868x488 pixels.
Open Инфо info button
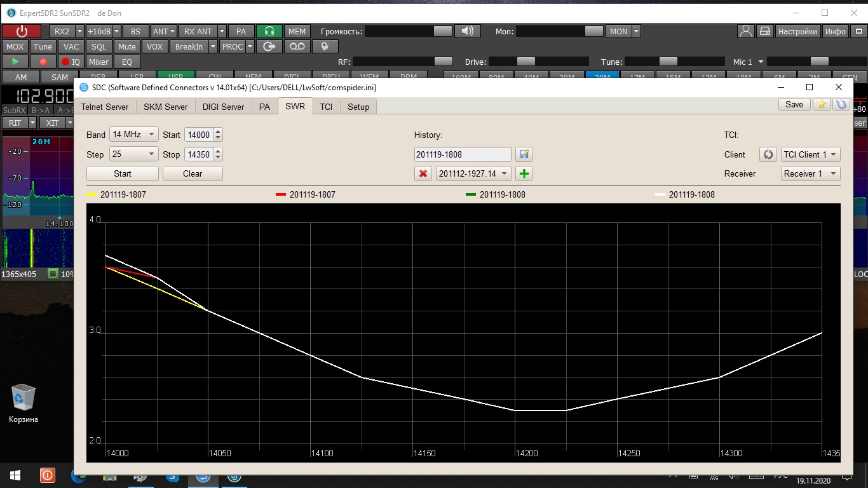(x=835, y=31)
